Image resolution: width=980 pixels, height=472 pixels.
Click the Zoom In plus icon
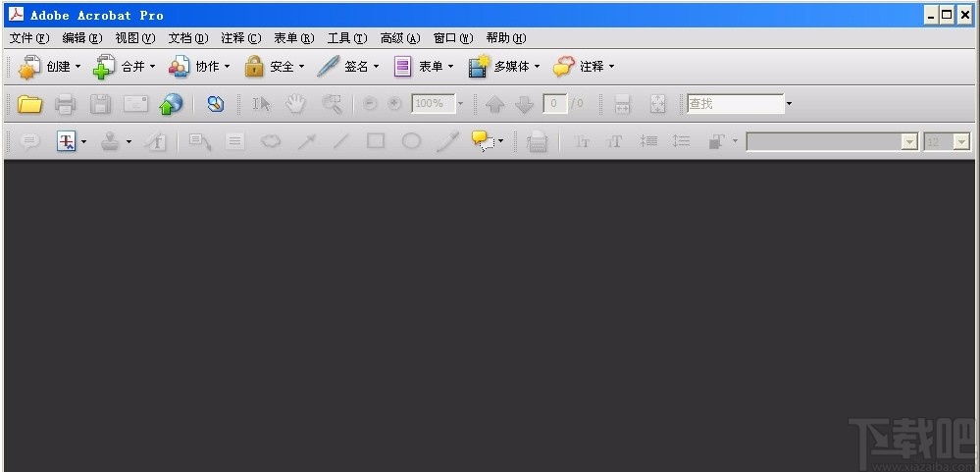pos(394,104)
